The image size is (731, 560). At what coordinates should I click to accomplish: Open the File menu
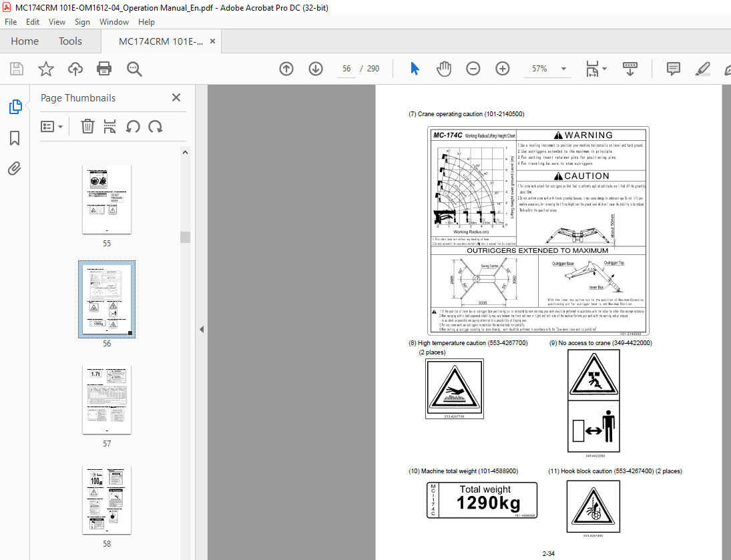[11, 22]
